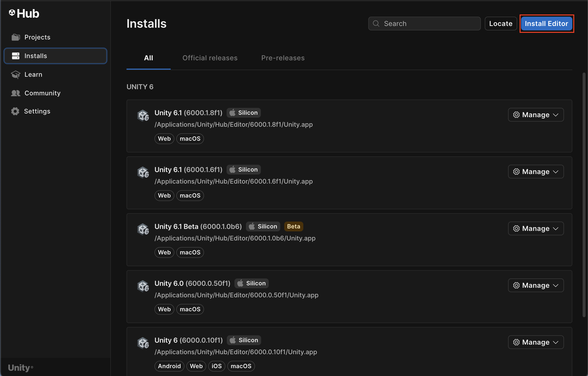Switch to the Pre-releases tab
588x376 pixels.
point(283,58)
